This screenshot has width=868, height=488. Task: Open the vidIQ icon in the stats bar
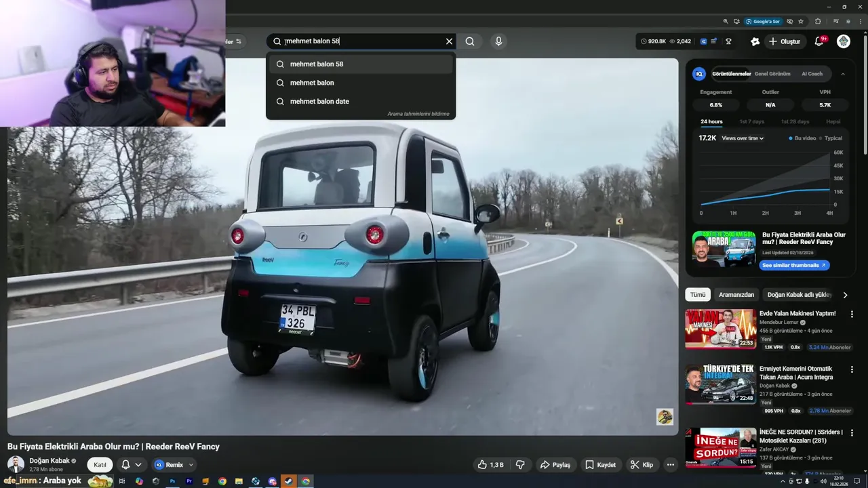pyautogui.click(x=703, y=41)
